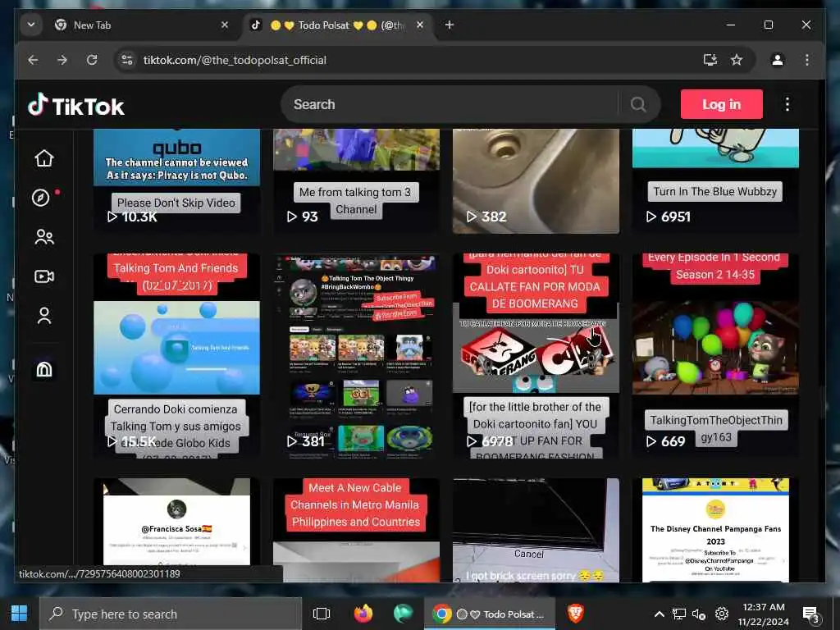Image resolution: width=840 pixels, height=630 pixels.
Task: Expand the tab search dropdown arrow
Action: (x=31, y=25)
